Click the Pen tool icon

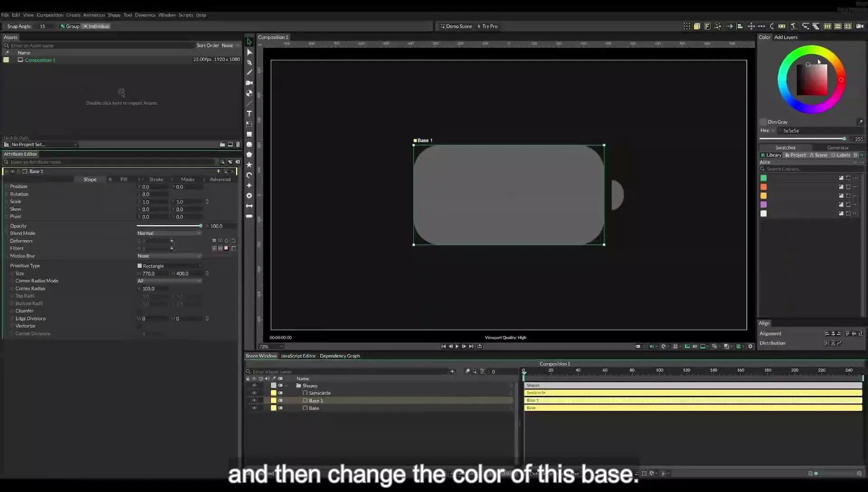(x=249, y=62)
